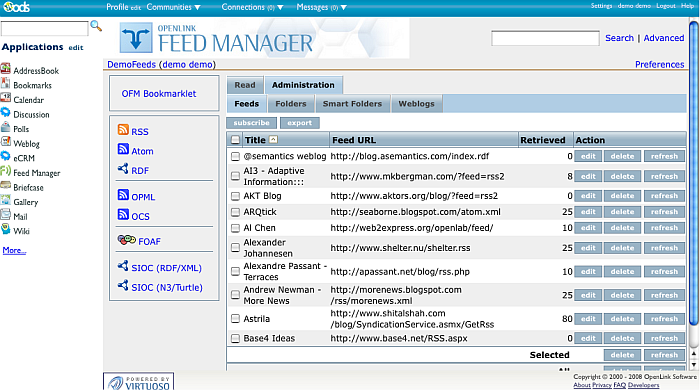The width and height of the screenshot is (700, 390).
Task: Click the subscribe button
Action: [251, 123]
